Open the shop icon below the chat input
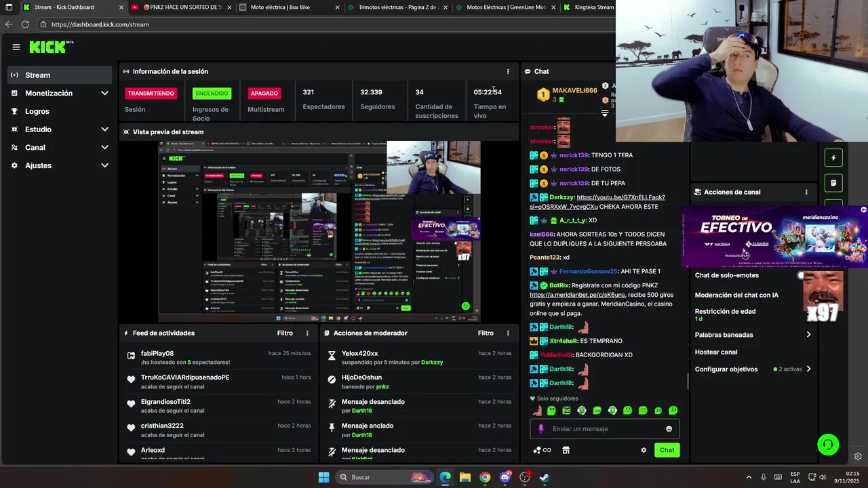This screenshot has width=868, height=488. (x=566, y=450)
